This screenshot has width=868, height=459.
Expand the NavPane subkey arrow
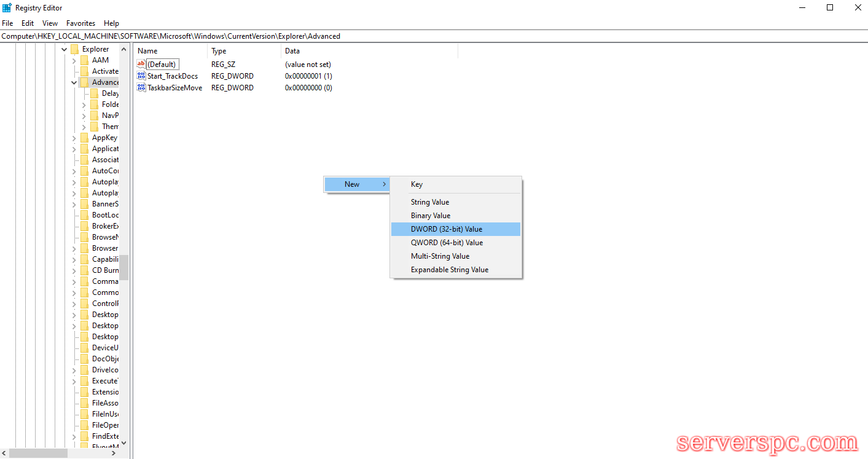click(x=84, y=116)
